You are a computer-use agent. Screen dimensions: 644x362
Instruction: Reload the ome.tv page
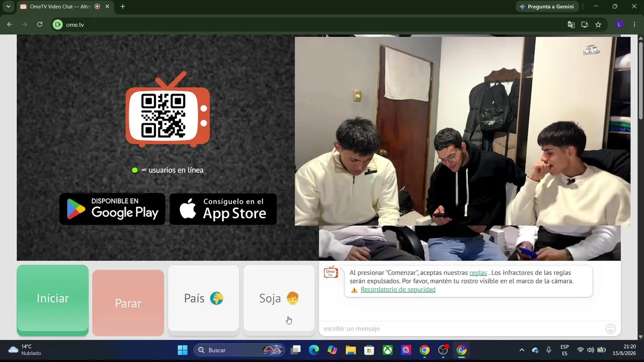(40, 25)
